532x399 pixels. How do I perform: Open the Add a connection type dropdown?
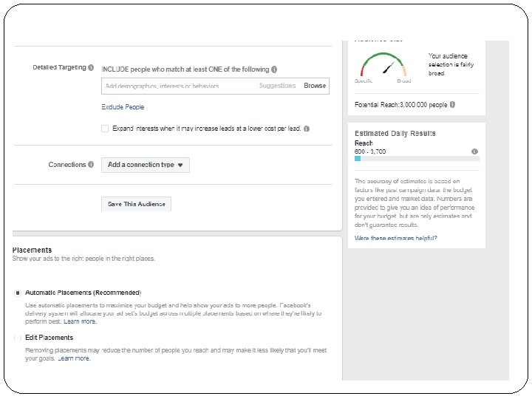tap(146, 165)
